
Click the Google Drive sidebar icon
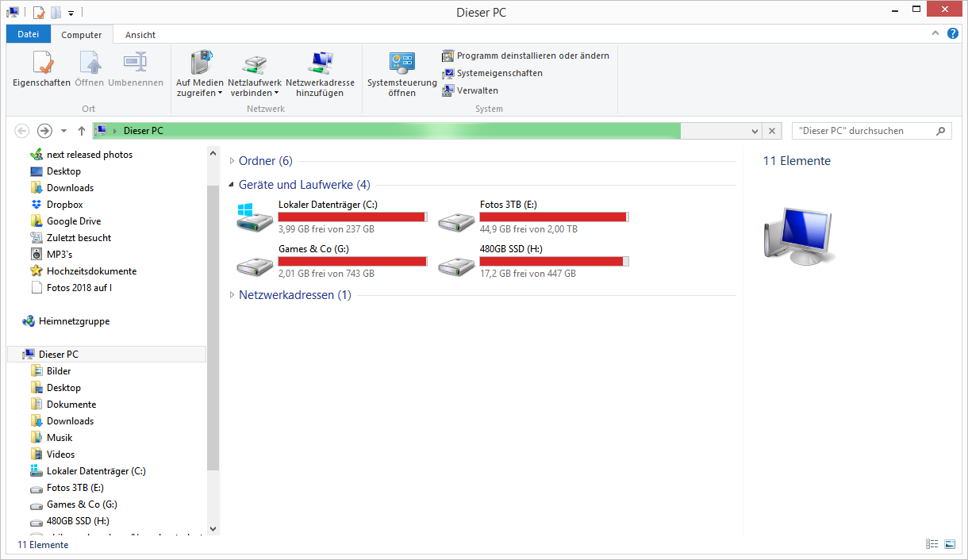[36, 221]
